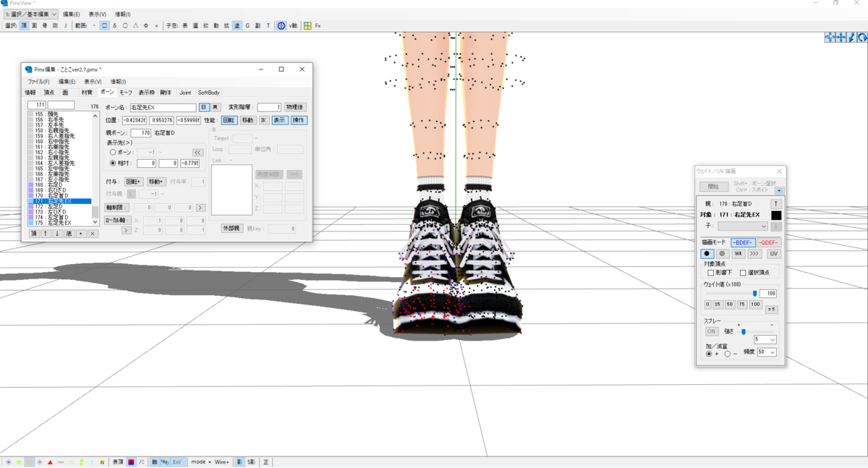The height and width of the screenshot is (468, 868).
Task: Choose lasso δ range selection tool
Action: 114,25
